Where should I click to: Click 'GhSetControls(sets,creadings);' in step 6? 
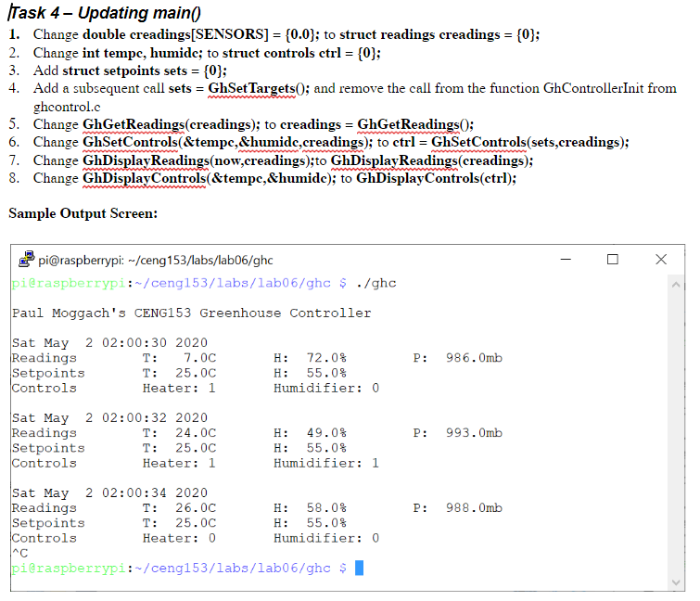tap(530, 143)
